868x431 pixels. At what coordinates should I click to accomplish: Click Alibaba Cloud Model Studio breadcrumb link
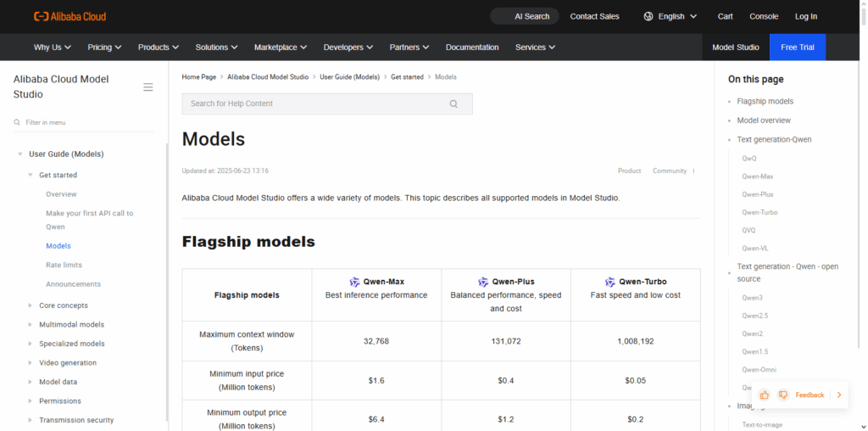pos(268,77)
